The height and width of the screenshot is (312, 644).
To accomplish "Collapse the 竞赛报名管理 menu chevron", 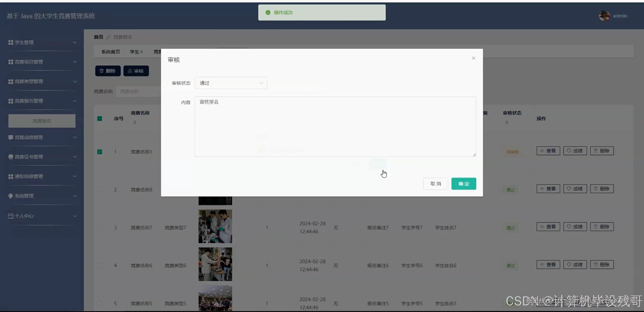I will 75,101.
